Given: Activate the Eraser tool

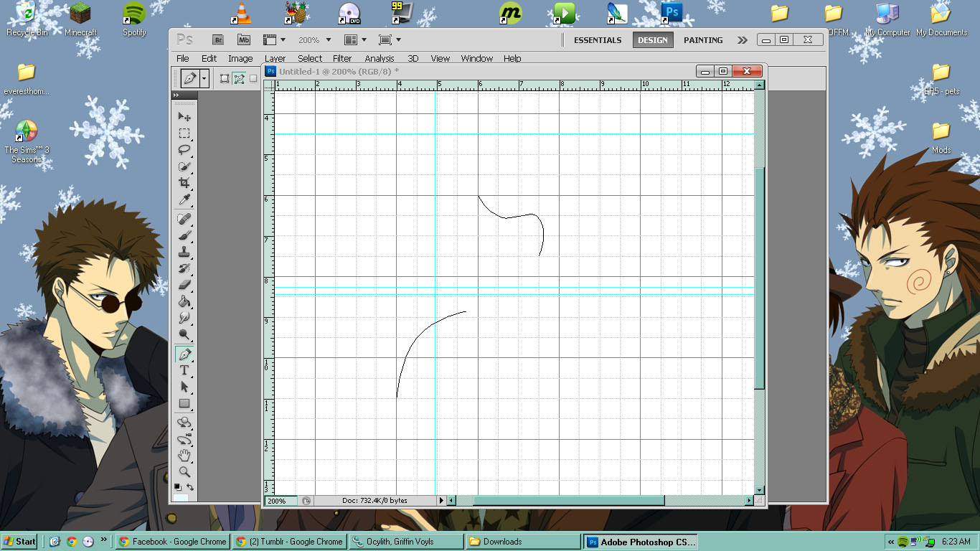Looking at the screenshot, I should (x=184, y=285).
